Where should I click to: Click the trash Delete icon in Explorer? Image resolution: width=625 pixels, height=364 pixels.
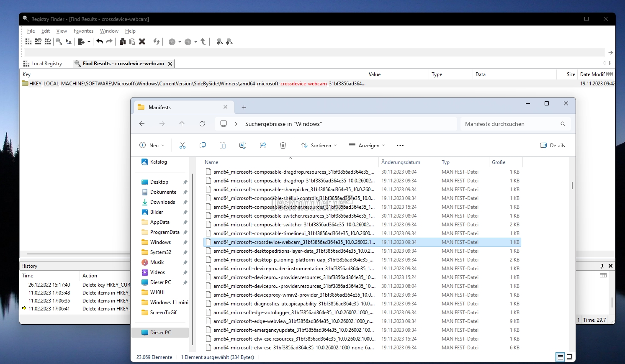pyautogui.click(x=283, y=145)
